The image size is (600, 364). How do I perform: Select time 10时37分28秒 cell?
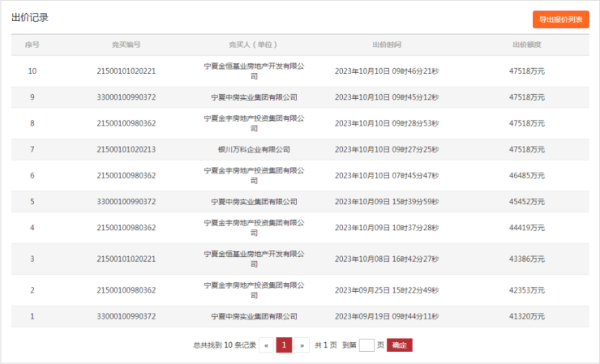coord(387,228)
